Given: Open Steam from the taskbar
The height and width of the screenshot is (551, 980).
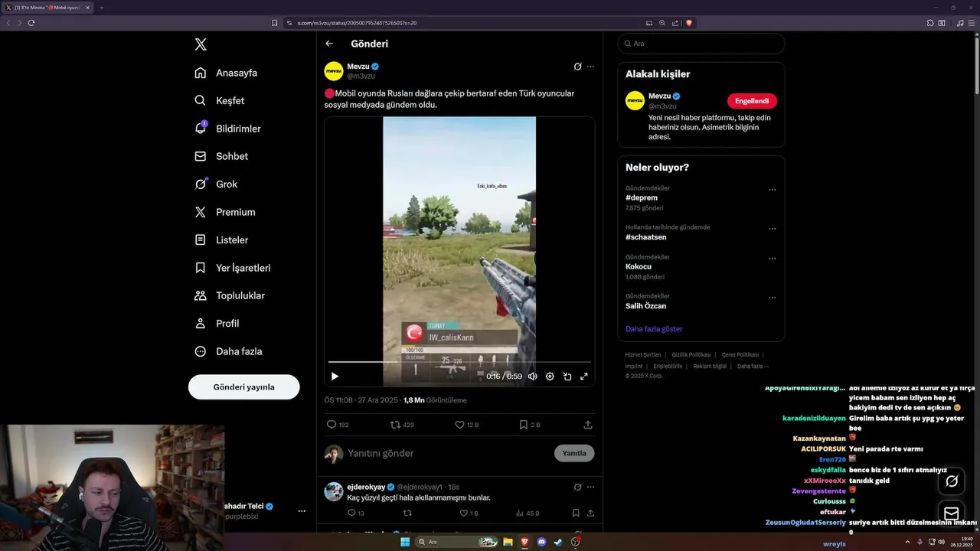Looking at the screenshot, I should pyautogui.click(x=559, y=542).
